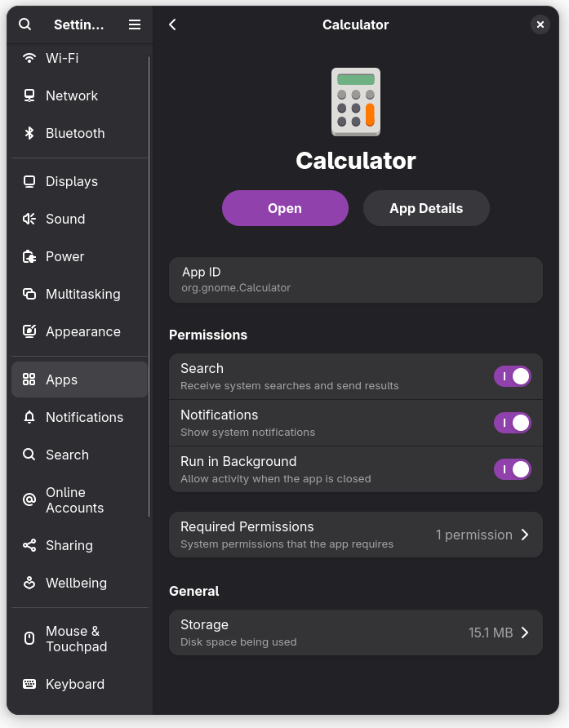The width and height of the screenshot is (569, 728).
Task: Click the App Details button
Action: 426,208
